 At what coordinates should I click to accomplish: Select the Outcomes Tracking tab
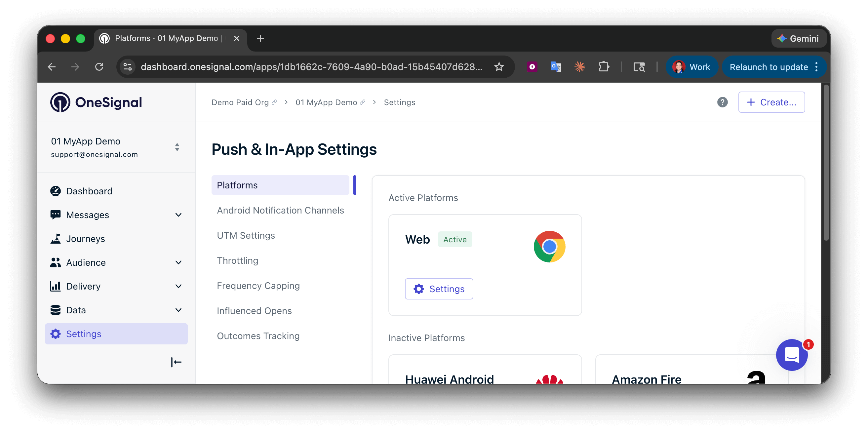point(258,335)
